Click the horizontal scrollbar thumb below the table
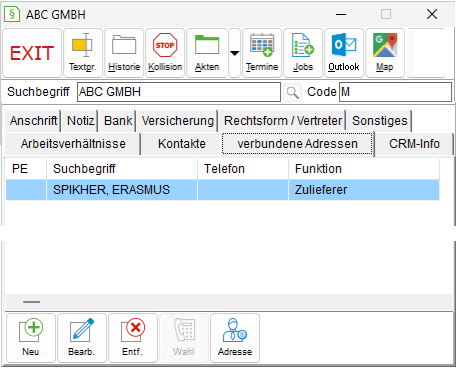Screen dimensions: 457x369 [x=31, y=302]
